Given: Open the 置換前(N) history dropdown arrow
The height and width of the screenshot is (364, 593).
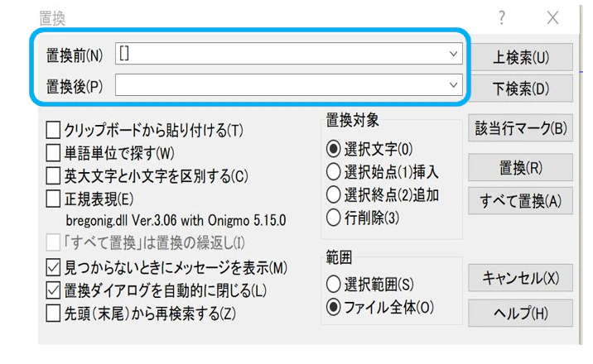Looking at the screenshot, I should [453, 54].
